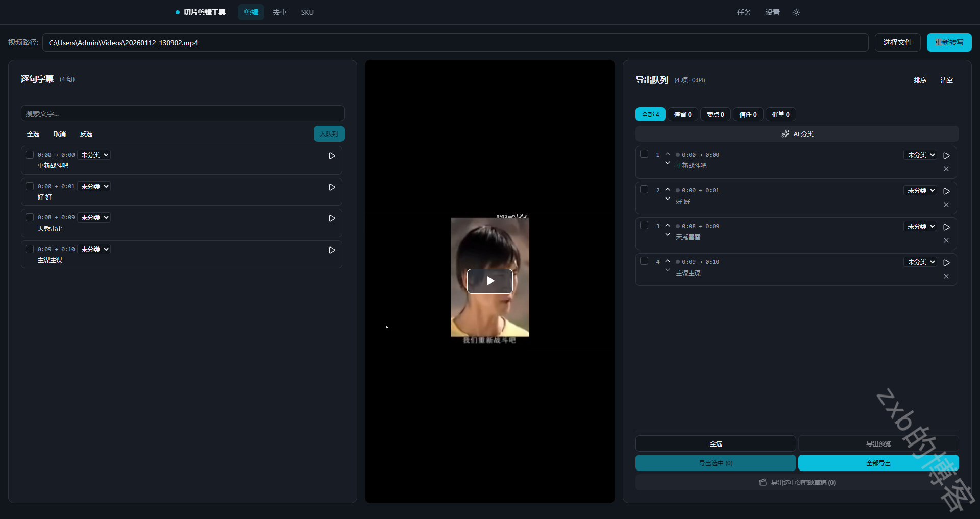Start video playback with center play button
This screenshot has width=980, height=519.
[x=490, y=281]
